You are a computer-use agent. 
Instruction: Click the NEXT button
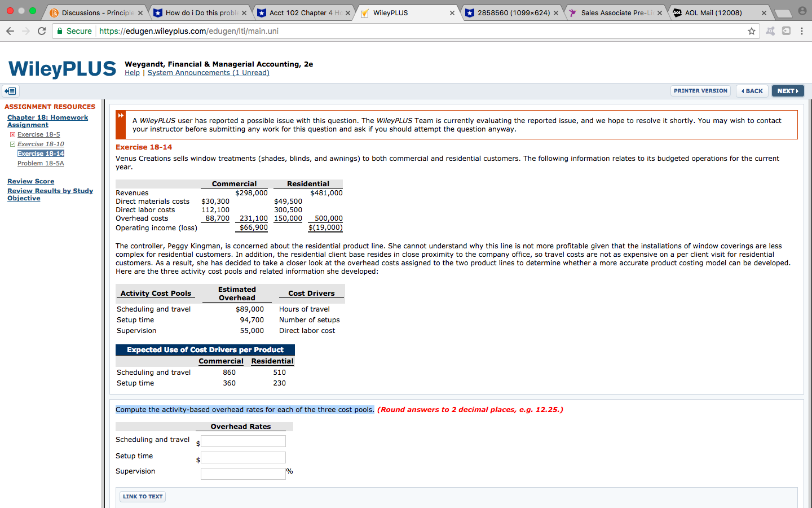point(788,91)
